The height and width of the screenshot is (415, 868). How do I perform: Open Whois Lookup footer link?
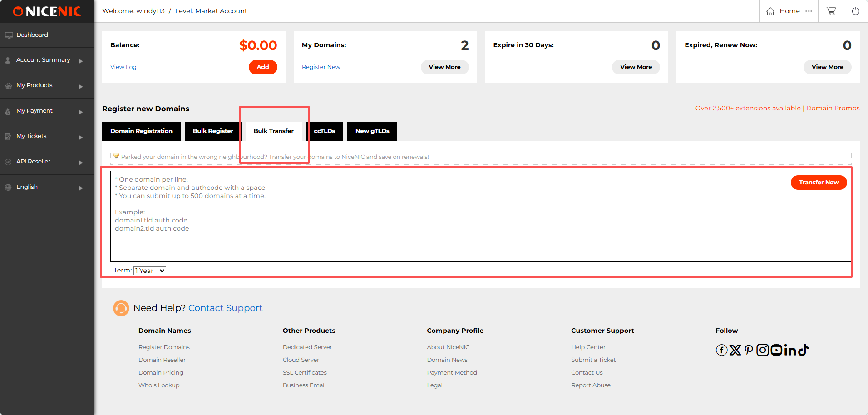tap(159, 385)
